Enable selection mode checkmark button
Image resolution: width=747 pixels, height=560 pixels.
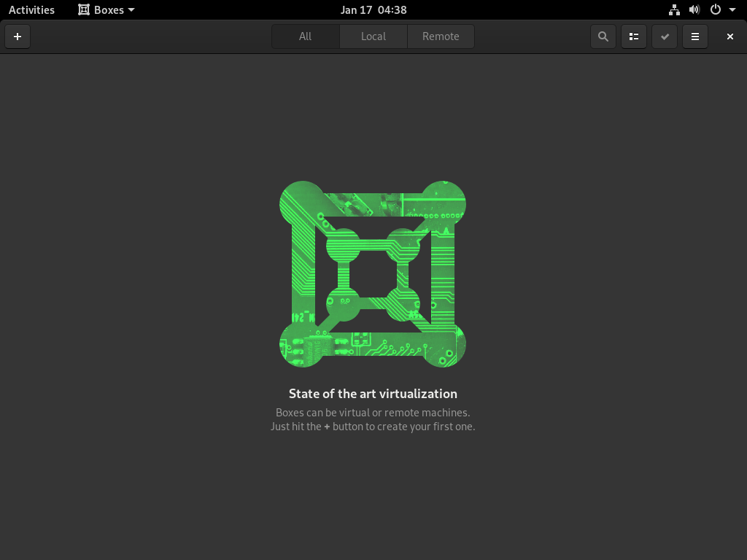coord(665,36)
